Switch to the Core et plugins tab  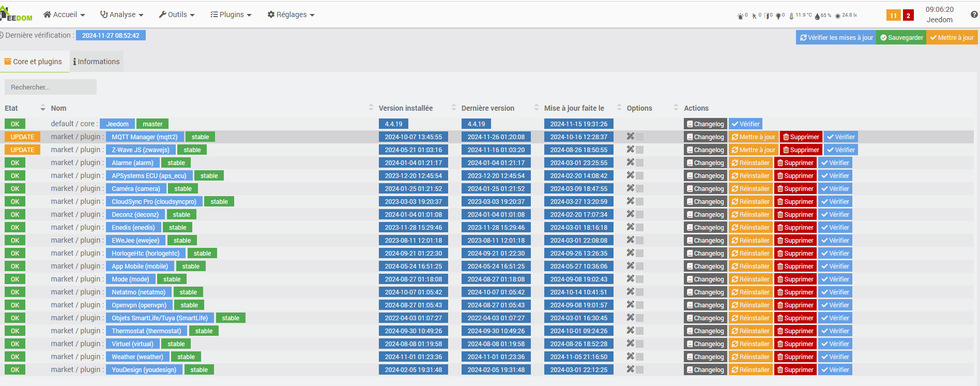point(34,62)
